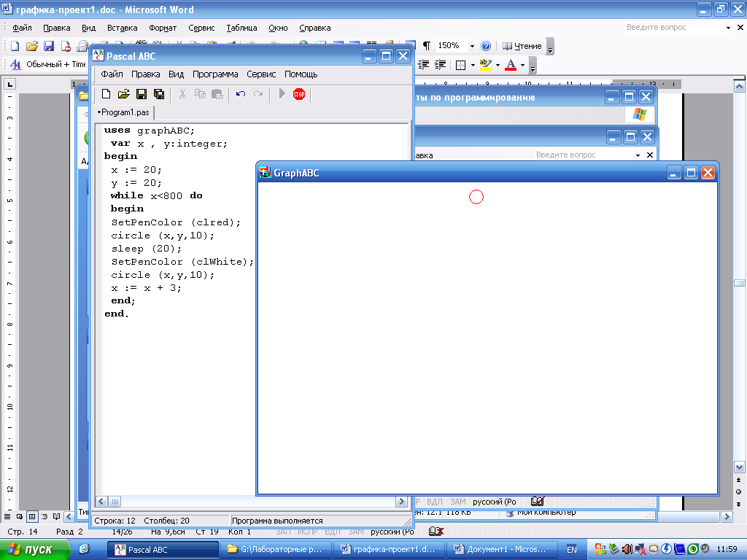747x560 pixels.
Task: Run the program with the play arrow
Action: coord(282,94)
